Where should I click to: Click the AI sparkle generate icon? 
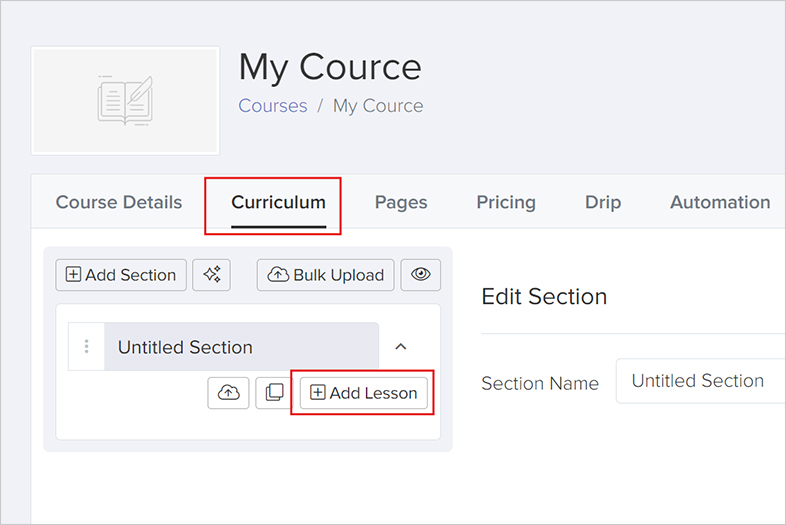212,275
